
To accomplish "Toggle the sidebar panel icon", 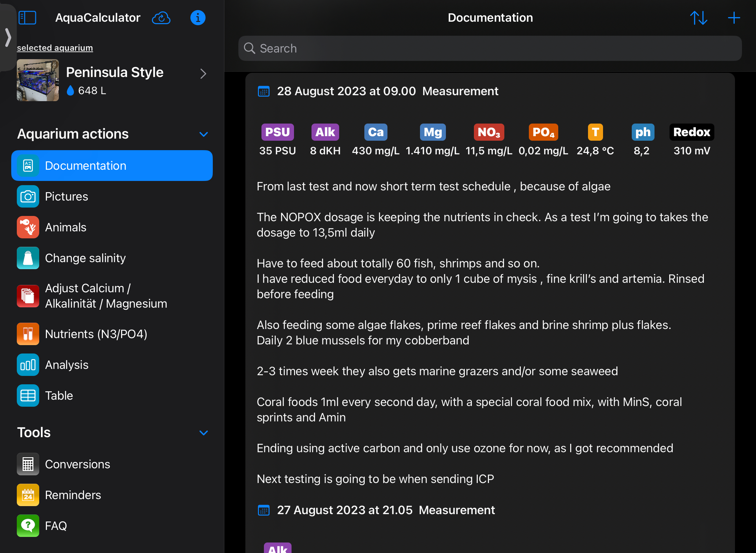I will point(27,17).
